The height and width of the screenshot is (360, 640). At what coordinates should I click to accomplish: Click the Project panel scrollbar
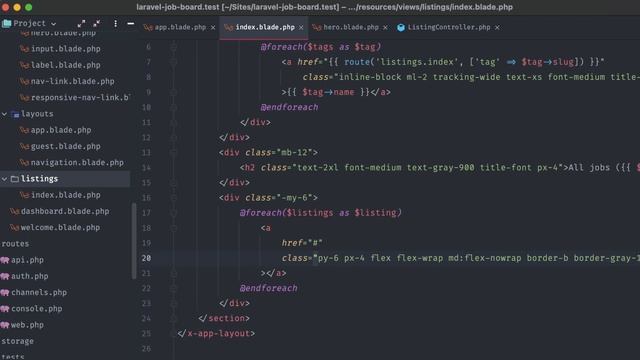coord(133,241)
